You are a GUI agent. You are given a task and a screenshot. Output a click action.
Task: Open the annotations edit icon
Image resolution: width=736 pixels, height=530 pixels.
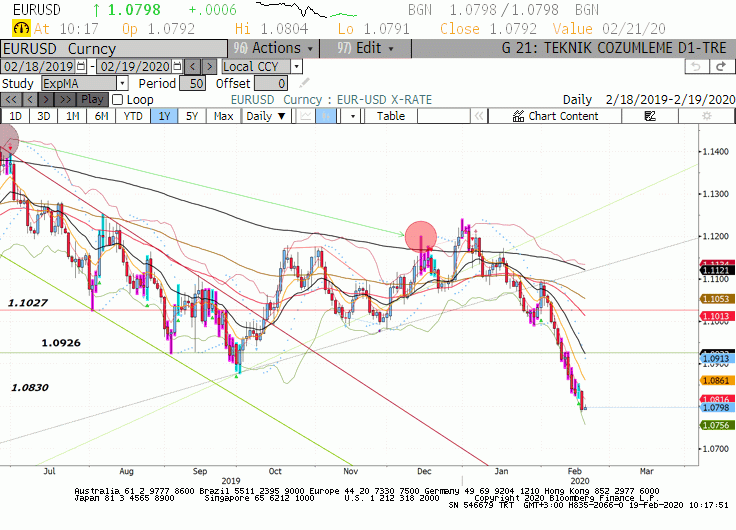click(650, 116)
